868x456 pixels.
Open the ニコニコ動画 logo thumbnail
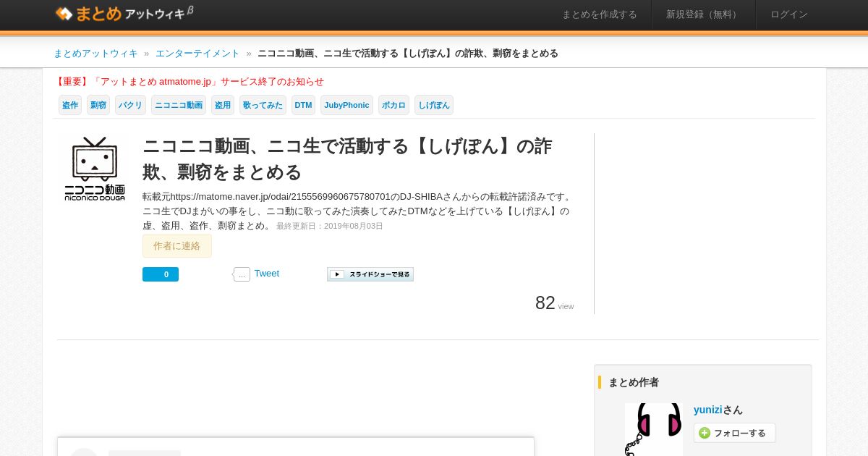pos(95,169)
